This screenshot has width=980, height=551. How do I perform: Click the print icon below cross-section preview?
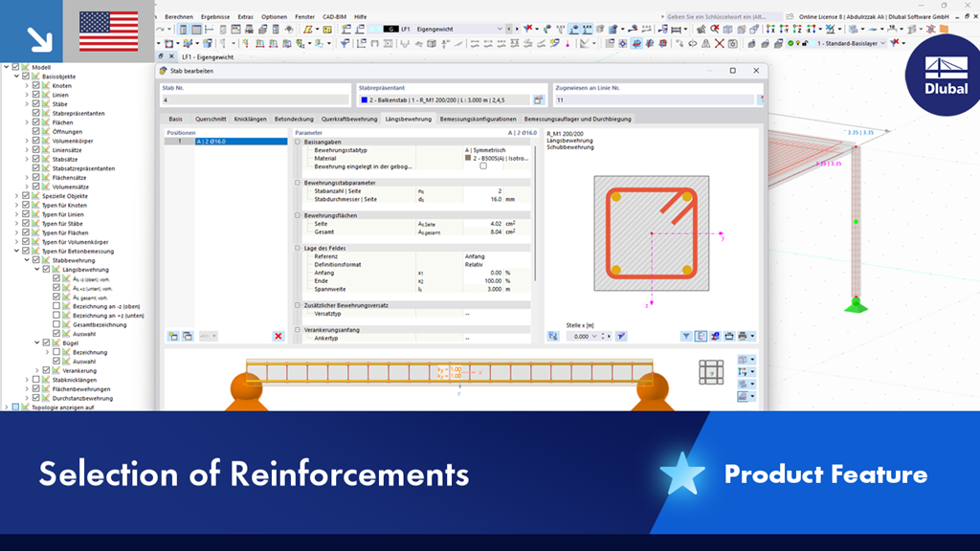coord(743,336)
